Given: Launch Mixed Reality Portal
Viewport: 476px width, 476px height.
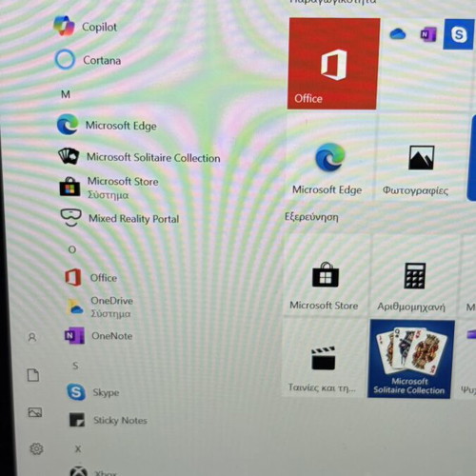Looking at the screenshot, I should click(x=119, y=218).
